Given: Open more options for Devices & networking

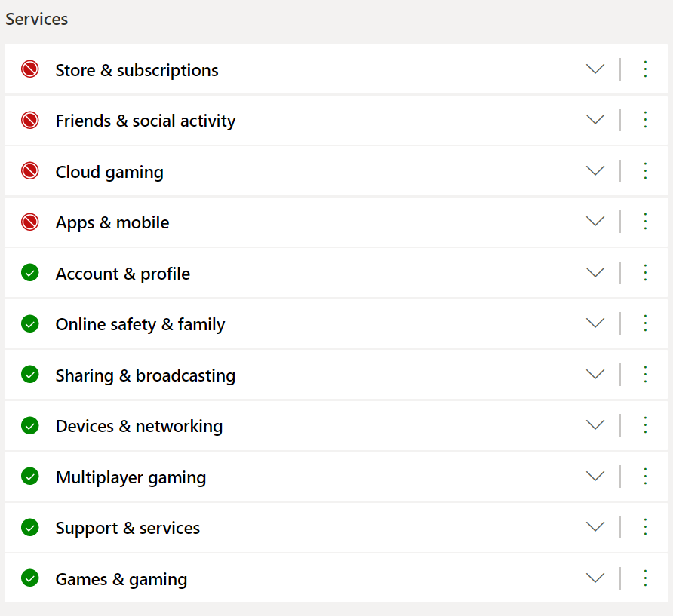Looking at the screenshot, I should pyautogui.click(x=645, y=425).
